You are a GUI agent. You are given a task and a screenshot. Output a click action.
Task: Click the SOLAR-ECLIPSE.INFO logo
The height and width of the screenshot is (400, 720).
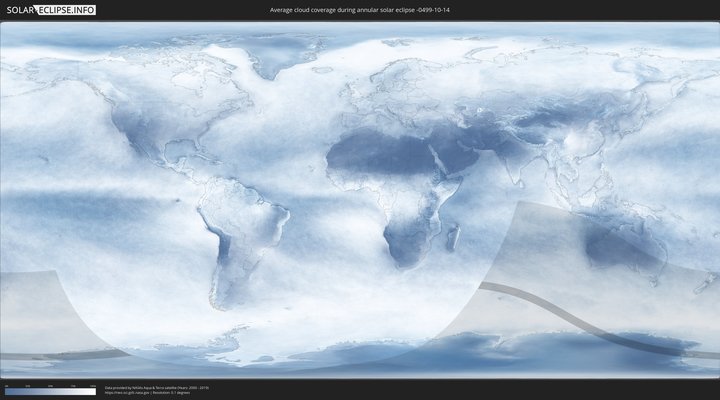click(51, 10)
